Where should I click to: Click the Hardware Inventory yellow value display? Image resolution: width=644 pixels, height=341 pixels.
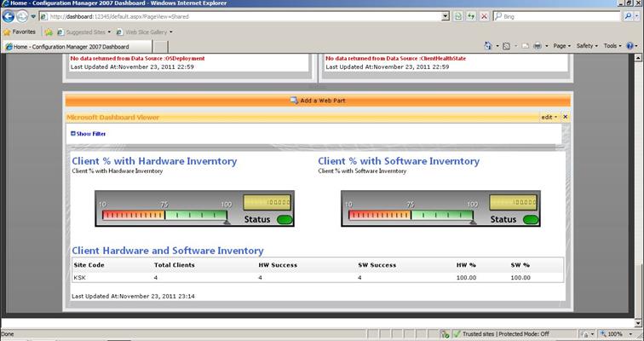point(267,203)
